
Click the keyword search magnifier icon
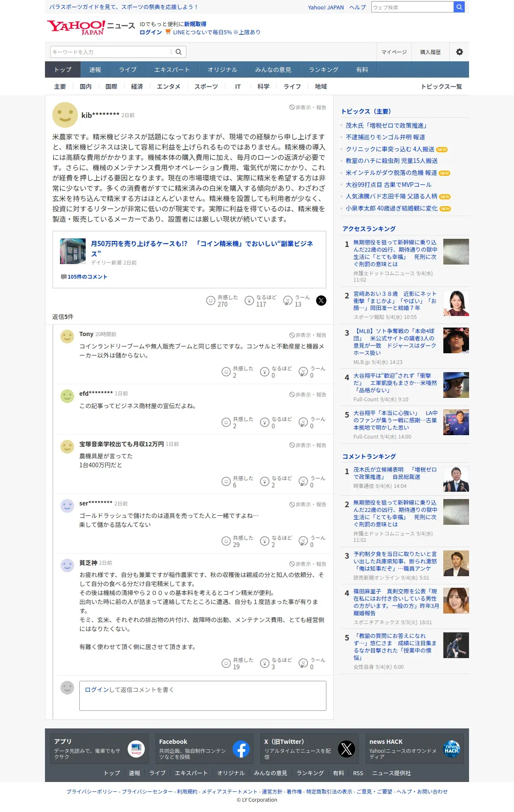(179, 52)
